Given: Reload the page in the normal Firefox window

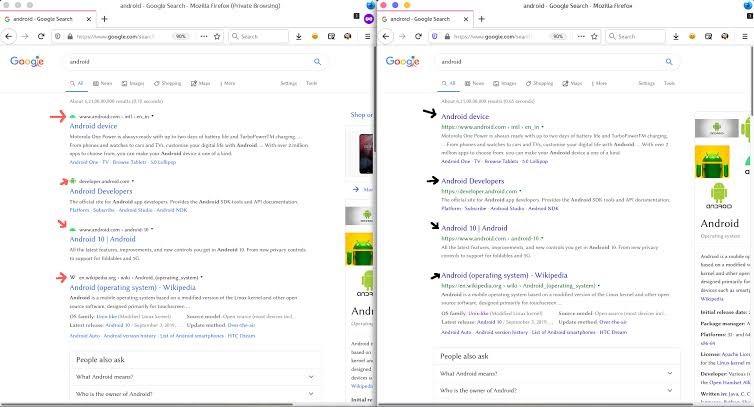Looking at the screenshot, I should (418, 36).
